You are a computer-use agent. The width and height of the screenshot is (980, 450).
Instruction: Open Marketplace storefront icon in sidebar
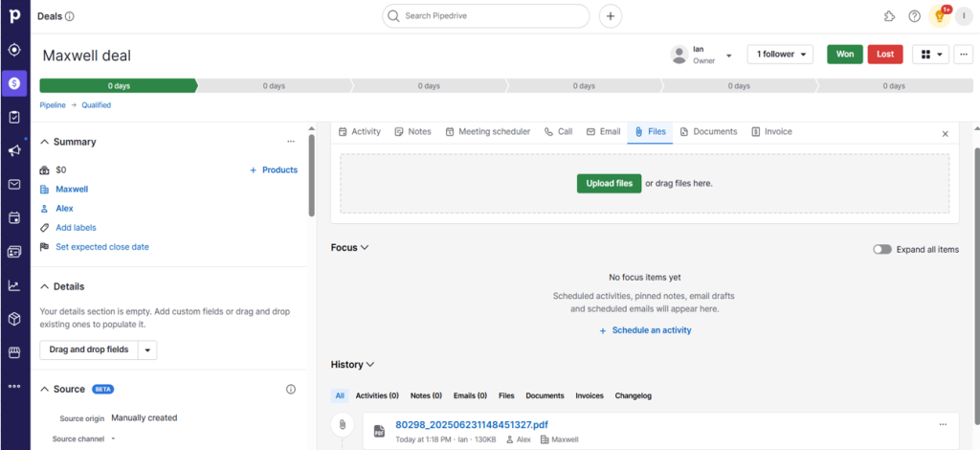[x=14, y=353]
